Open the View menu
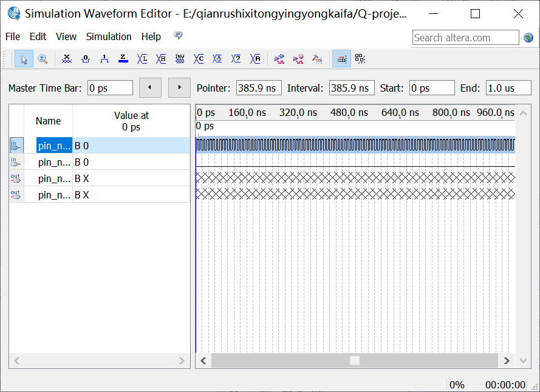Screen dimensions: 540x392 [66, 36]
